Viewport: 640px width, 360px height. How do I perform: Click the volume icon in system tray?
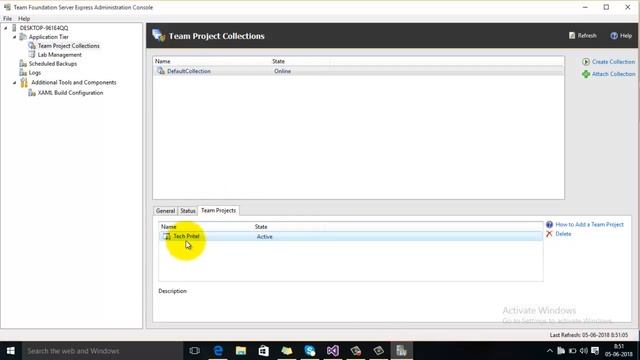click(x=584, y=351)
